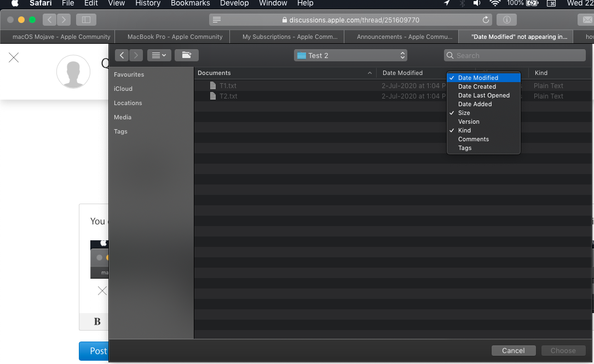This screenshot has width=594, height=364.
Task: Expand the Tags sidebar section
Action: (120, 131)
